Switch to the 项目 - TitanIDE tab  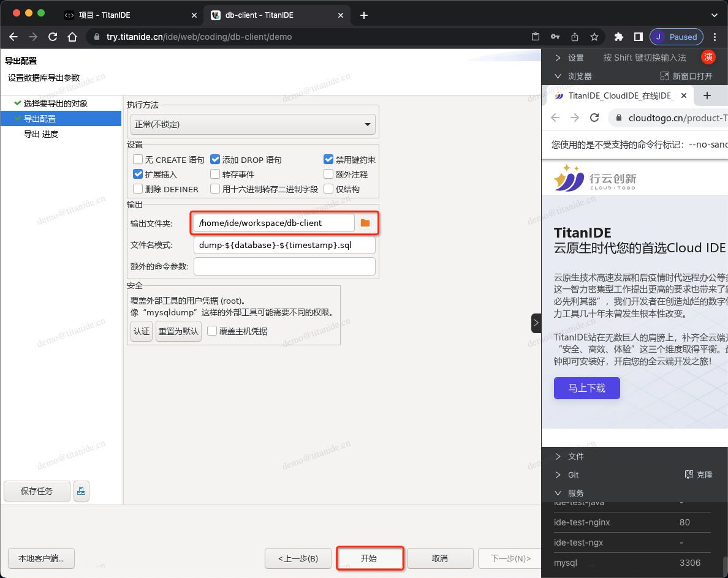pyautogui.click(x=130, y=15)
